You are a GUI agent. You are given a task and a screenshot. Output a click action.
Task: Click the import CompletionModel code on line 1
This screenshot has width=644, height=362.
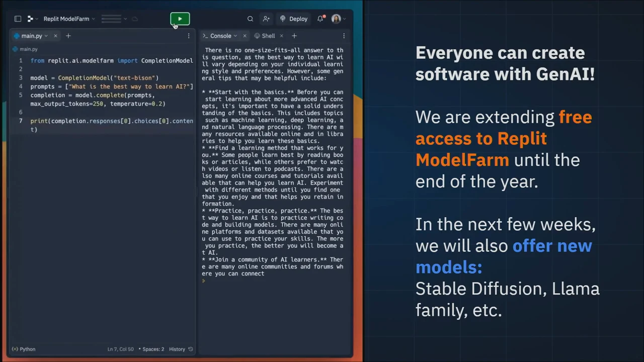tap(155, 60)
